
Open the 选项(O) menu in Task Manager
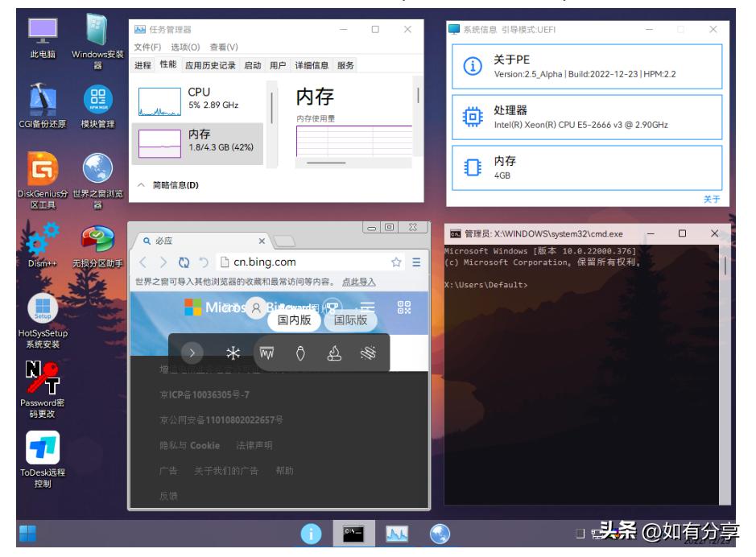(185, 47)
